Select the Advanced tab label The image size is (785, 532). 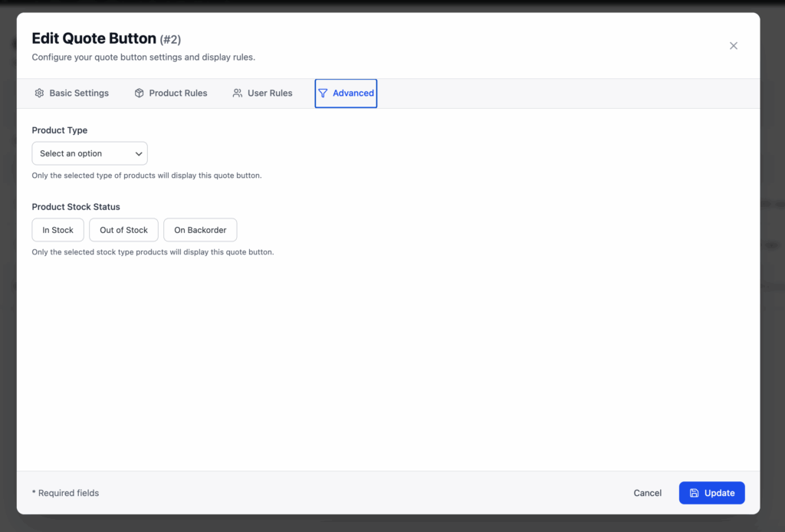[353, 94]
